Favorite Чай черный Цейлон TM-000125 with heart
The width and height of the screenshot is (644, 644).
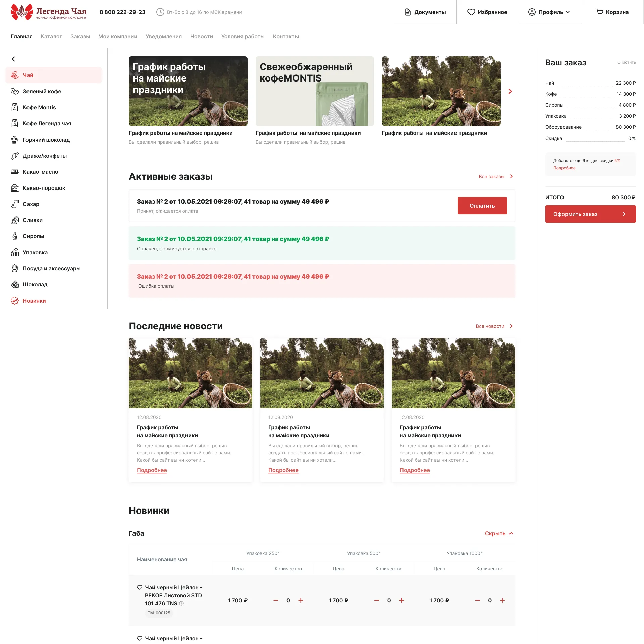pyautogui.click(x=140, y=587)
